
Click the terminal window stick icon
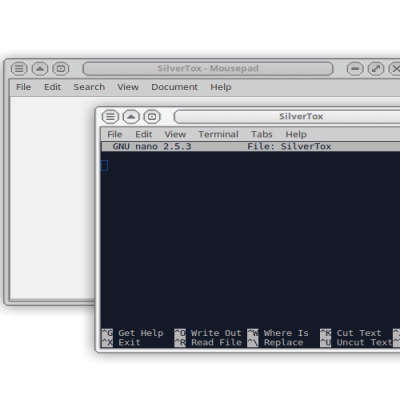(x=152, y=117)
